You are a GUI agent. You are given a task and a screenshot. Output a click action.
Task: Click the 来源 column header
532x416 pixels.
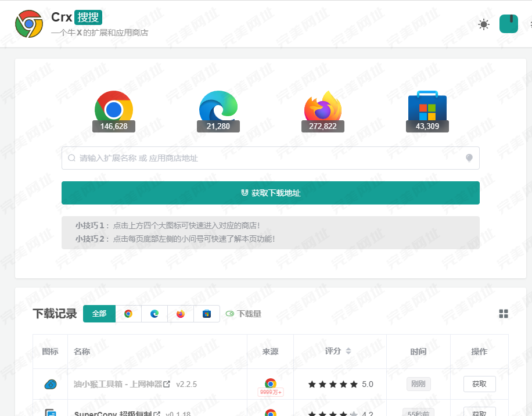pos(271,352)
